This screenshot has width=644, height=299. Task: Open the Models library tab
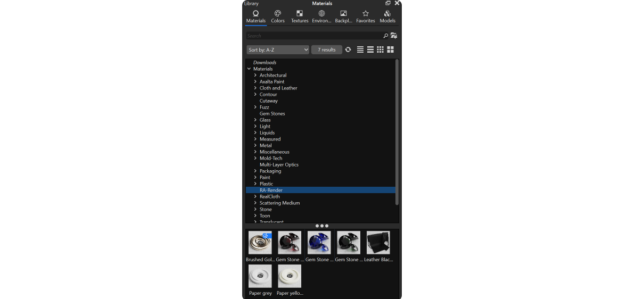point(387,16)
